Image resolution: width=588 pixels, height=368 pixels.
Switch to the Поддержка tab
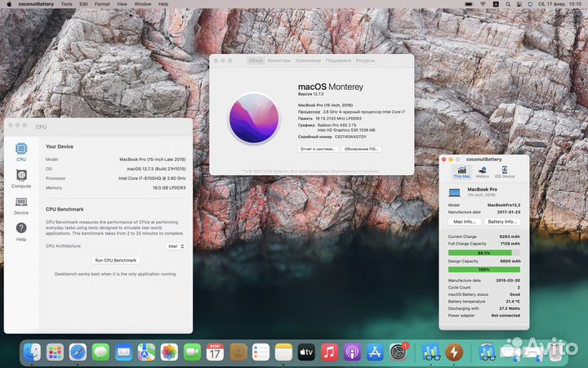338,61
